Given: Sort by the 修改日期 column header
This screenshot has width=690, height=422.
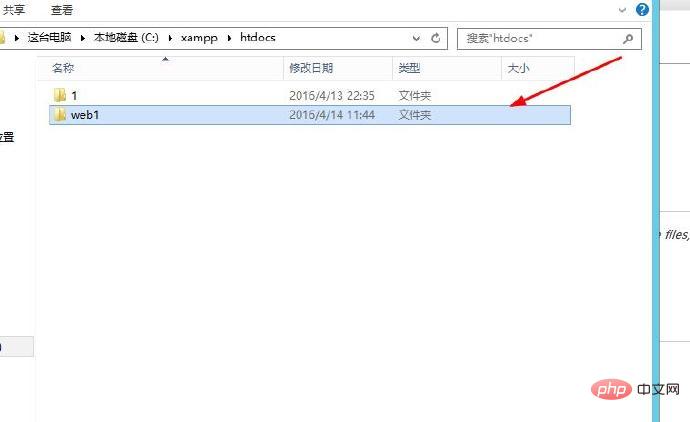Looking at the screenshot, I should [x=310, y=68].
